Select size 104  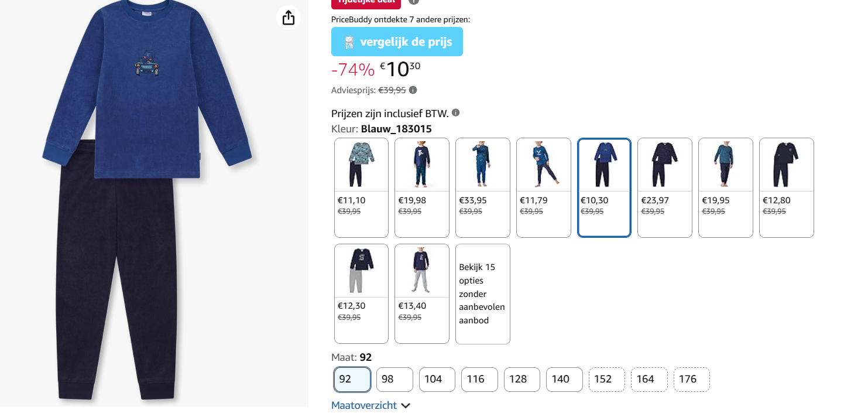pos(437,380)
